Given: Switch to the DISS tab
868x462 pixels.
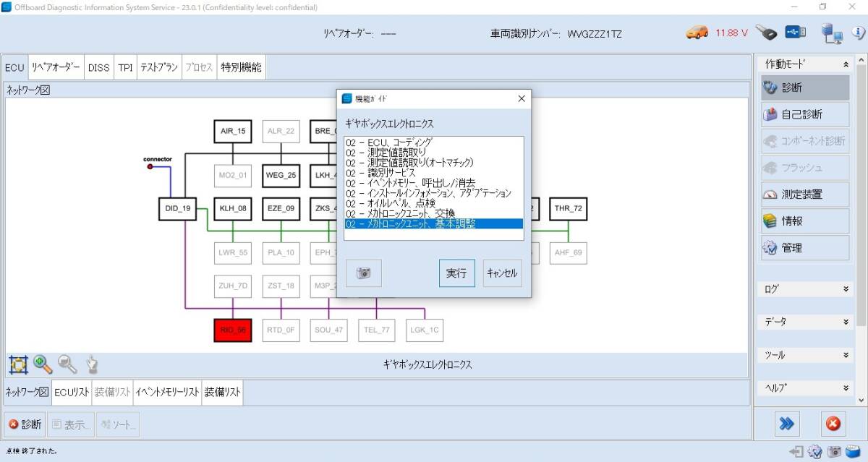Looking at the screenshot, I should (99, 67).
